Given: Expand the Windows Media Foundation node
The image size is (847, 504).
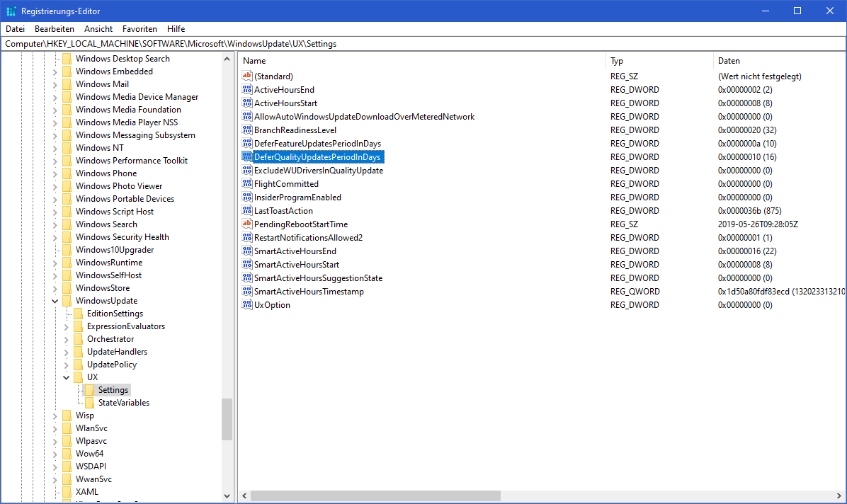Looking at the screenshot, I should 55,110.
